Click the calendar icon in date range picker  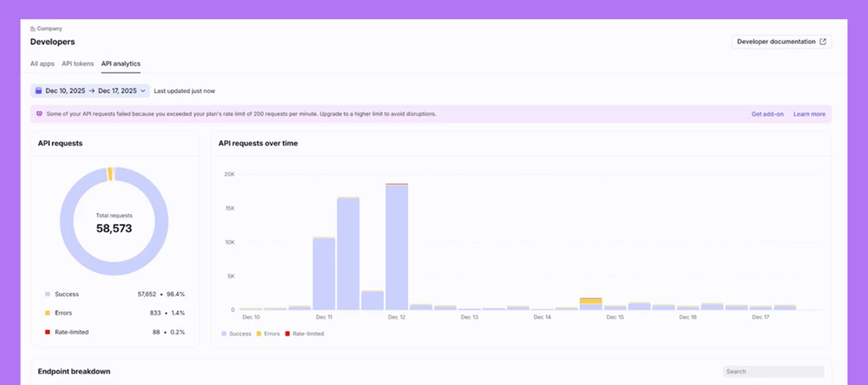tap(39, 91)
